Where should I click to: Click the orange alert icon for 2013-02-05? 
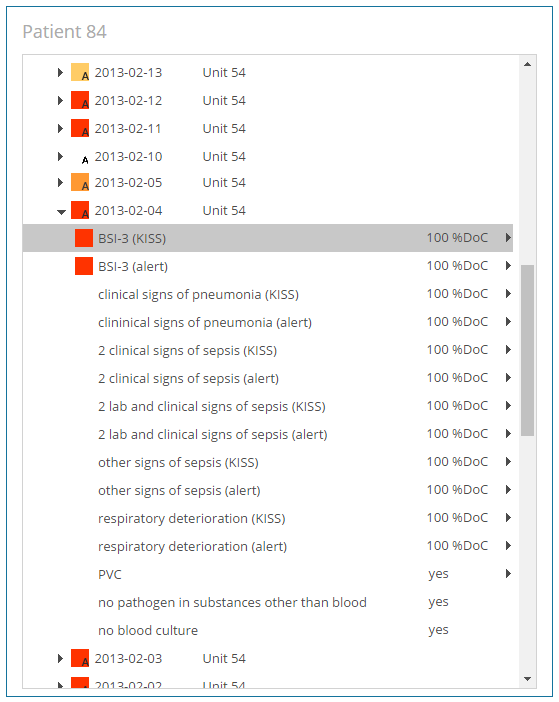coord(80,182)
